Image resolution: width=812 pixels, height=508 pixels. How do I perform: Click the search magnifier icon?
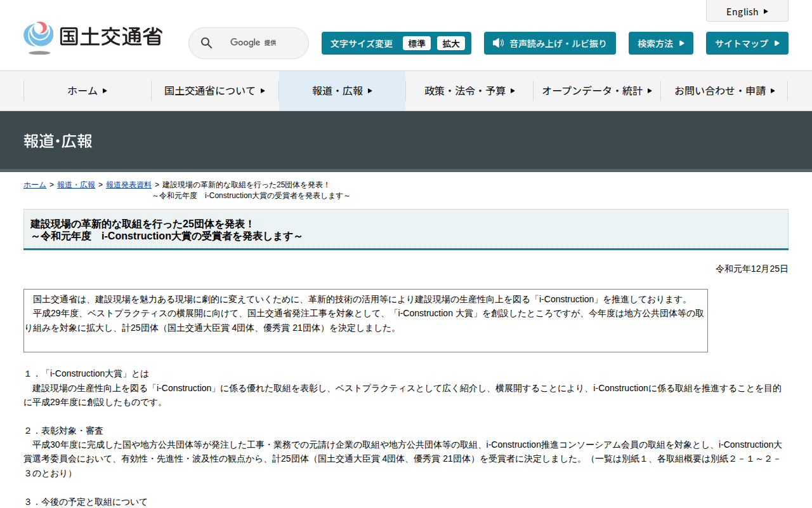point(206,43)
